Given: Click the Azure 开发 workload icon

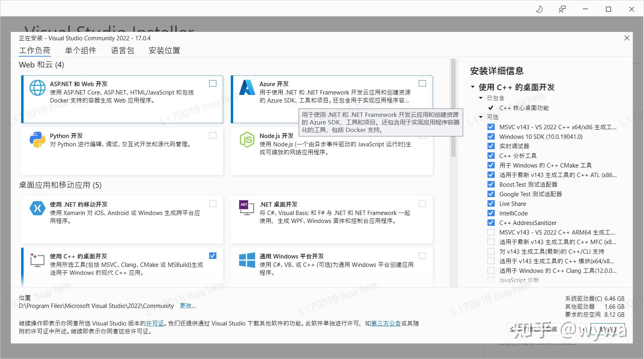Looking at the screenshot, I should (x=247, y=88).
